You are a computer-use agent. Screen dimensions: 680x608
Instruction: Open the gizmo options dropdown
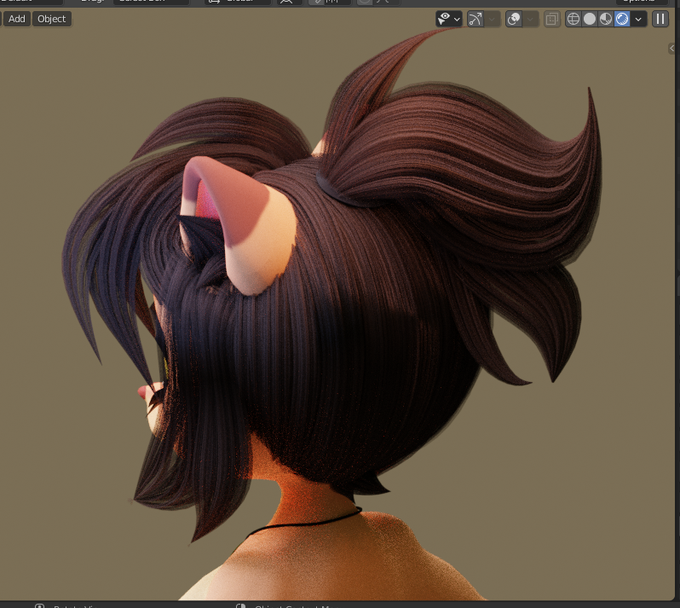click(492, 19)
